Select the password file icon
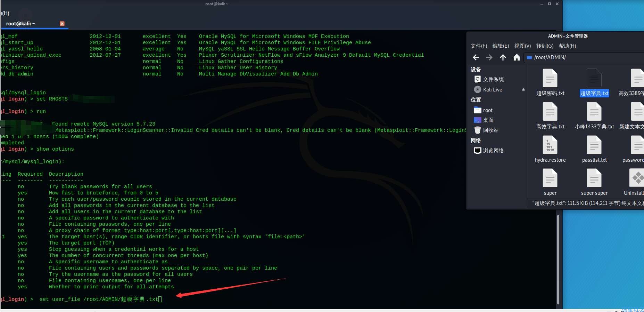 (x=638, y=145)
